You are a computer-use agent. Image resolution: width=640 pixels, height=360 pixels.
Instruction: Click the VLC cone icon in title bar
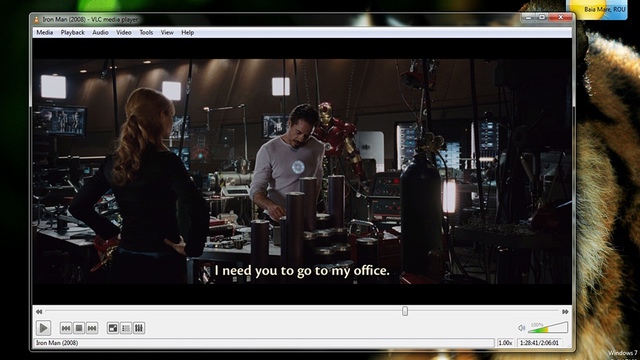[37, 19]
